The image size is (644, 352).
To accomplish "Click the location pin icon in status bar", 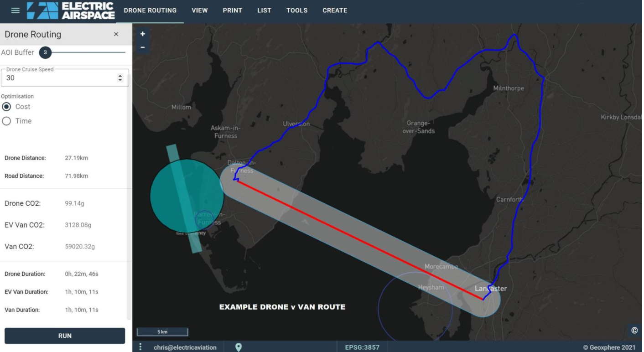I will [x=239, y=347].
